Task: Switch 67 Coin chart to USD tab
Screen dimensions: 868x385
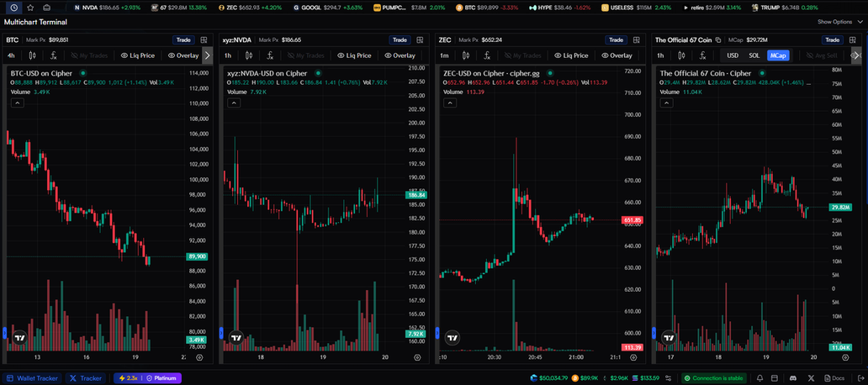Action: coord(733,55)
